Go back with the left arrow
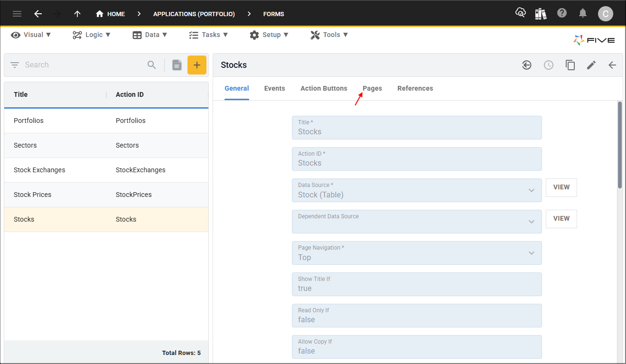Screen dimensions: 626x364 [38, 14]
